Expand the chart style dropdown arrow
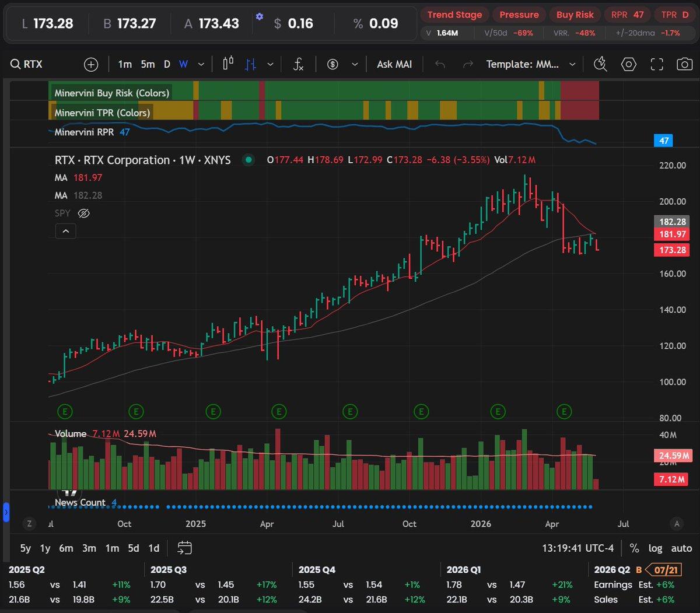The image size is (700, 613). [270, 64]
